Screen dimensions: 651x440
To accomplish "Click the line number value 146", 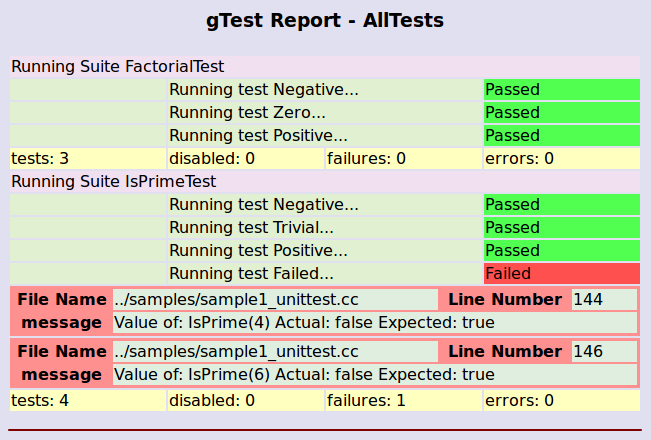I will point(588,351).
